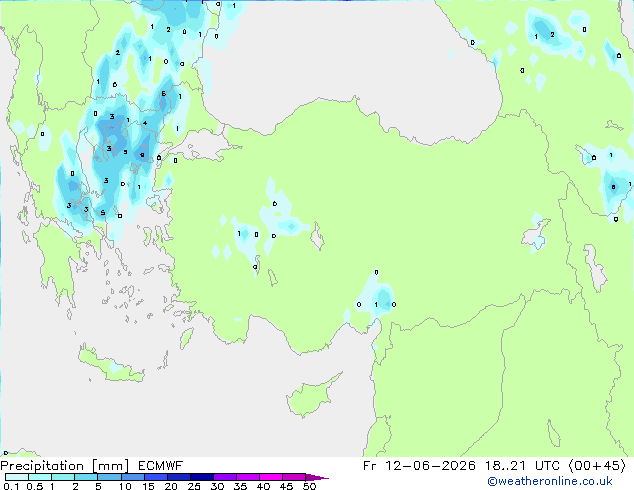Click the '18..21 UTC' time text

point(522,466)
